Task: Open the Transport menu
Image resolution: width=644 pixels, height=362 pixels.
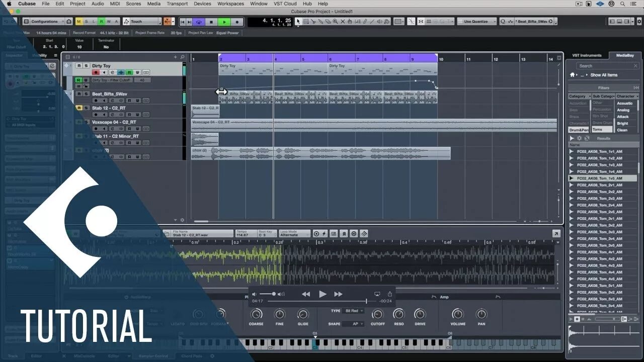Action: tap(177, 4)
